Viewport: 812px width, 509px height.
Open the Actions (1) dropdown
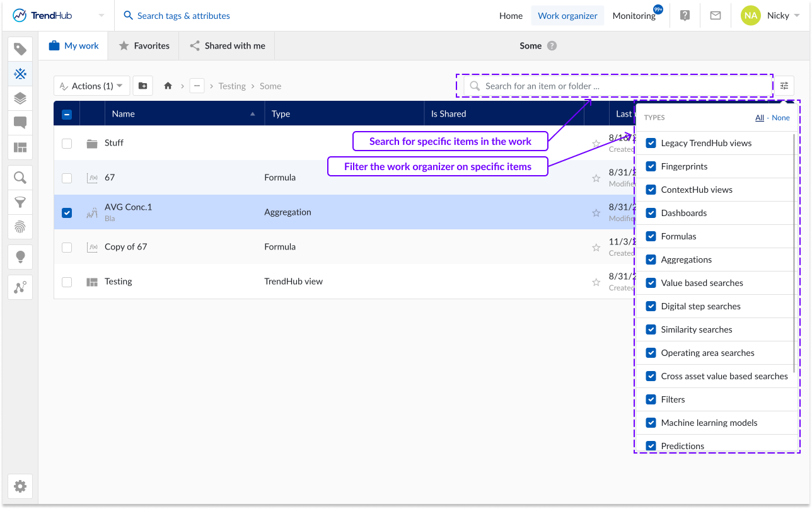[92, 86]
